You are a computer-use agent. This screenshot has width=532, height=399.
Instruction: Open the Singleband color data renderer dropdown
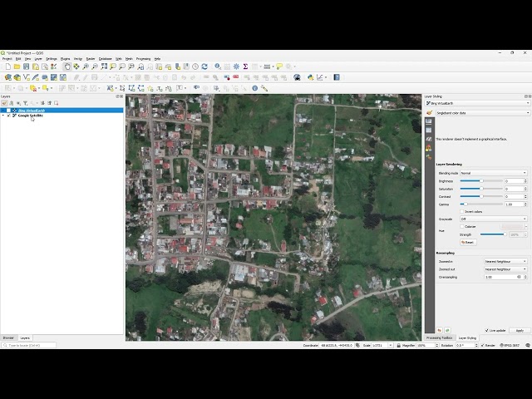click(x=482, y=113)
